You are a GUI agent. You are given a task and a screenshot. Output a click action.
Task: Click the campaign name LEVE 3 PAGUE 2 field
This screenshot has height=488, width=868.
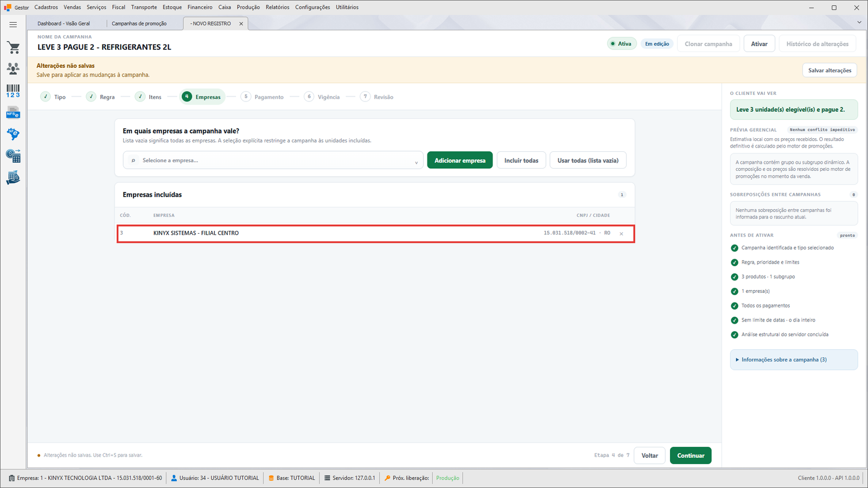(104, 47)
